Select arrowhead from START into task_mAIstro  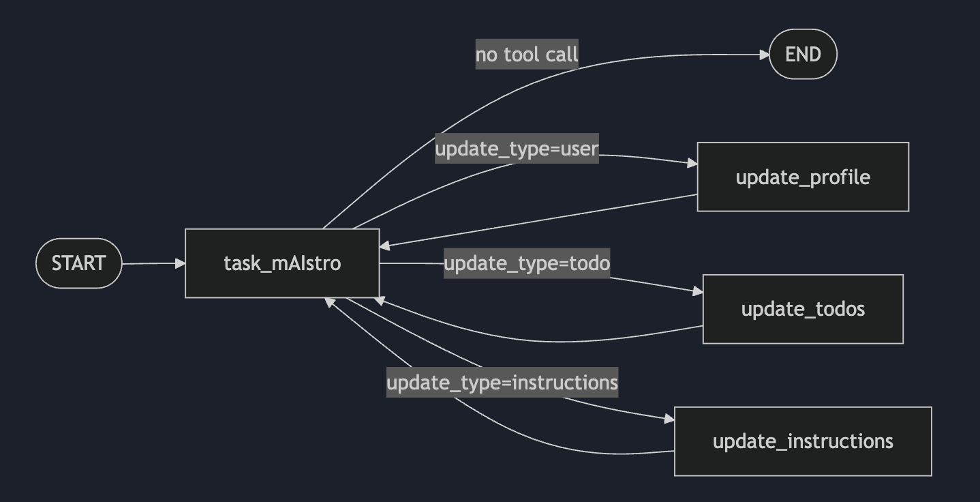tap(180, 263)
